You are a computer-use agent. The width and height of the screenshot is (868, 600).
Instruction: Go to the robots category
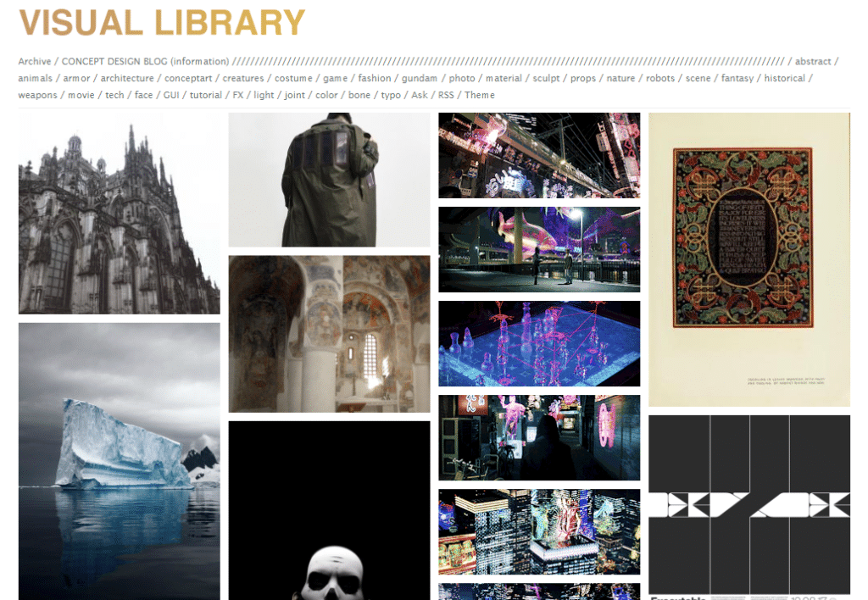pyautogui.click(x=660, y=78)
